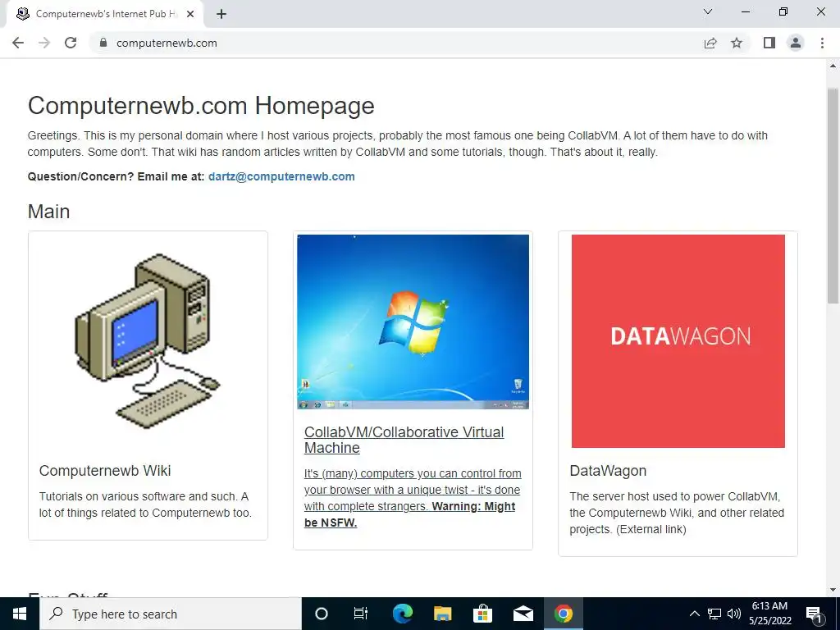The height and width of the screenshot is (630, 840).
Task: Click the address bar showing computernewb.com
Action: (396, 43)
